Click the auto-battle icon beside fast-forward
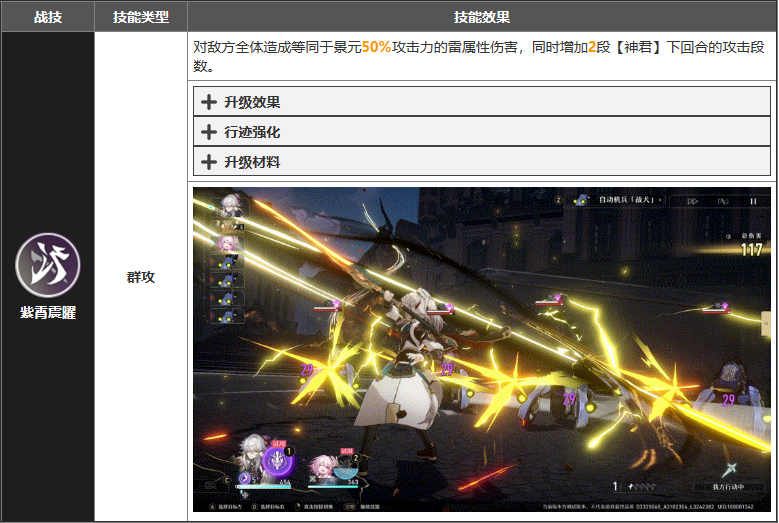 (723, 201)
